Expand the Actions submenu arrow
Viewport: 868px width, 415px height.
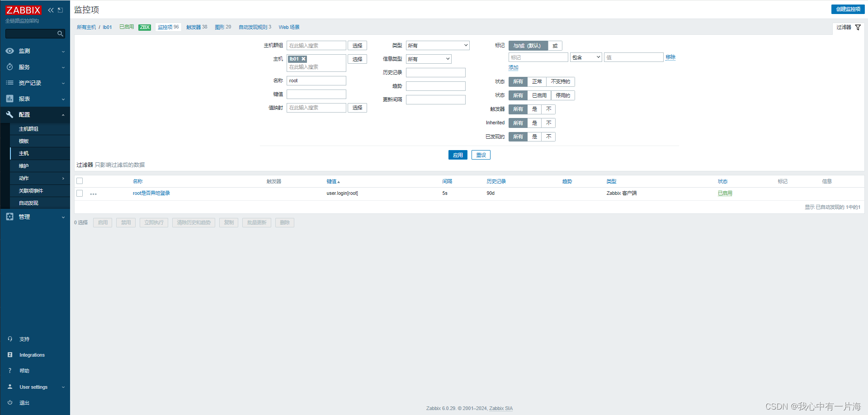click(63, 179)
